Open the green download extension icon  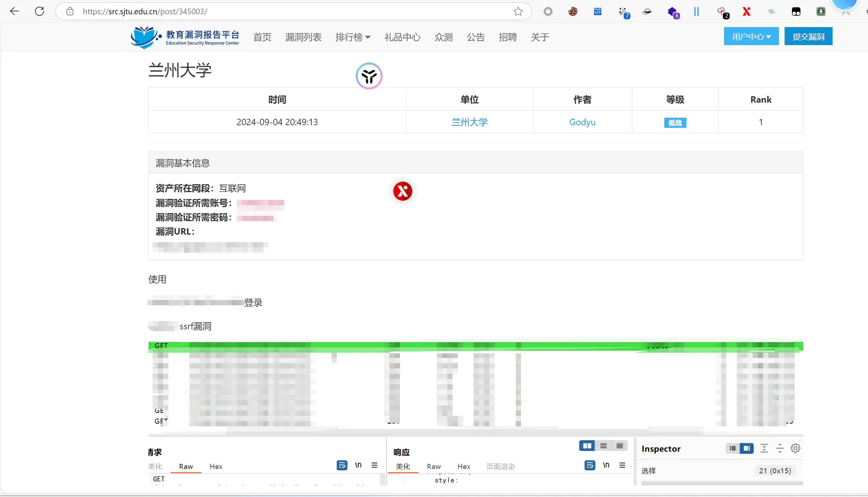pos(821,12)
